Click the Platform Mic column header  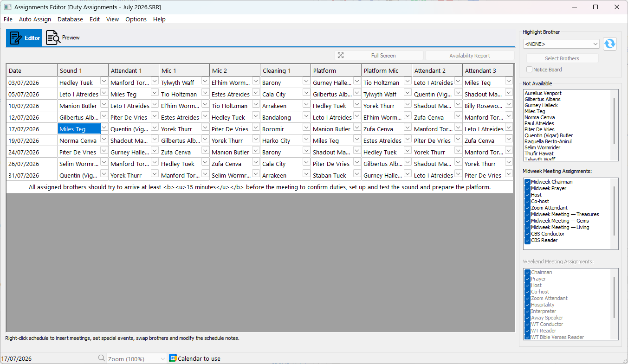pos(387,70)
